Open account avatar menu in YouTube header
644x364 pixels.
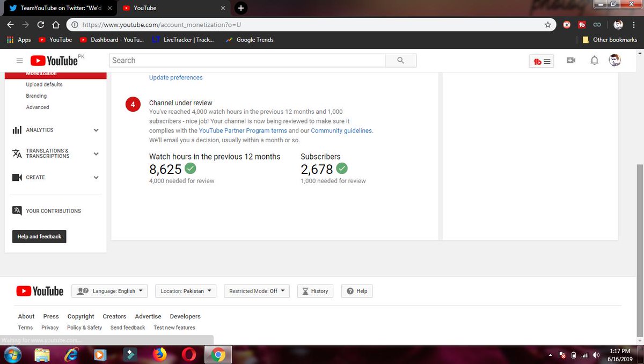615,60
